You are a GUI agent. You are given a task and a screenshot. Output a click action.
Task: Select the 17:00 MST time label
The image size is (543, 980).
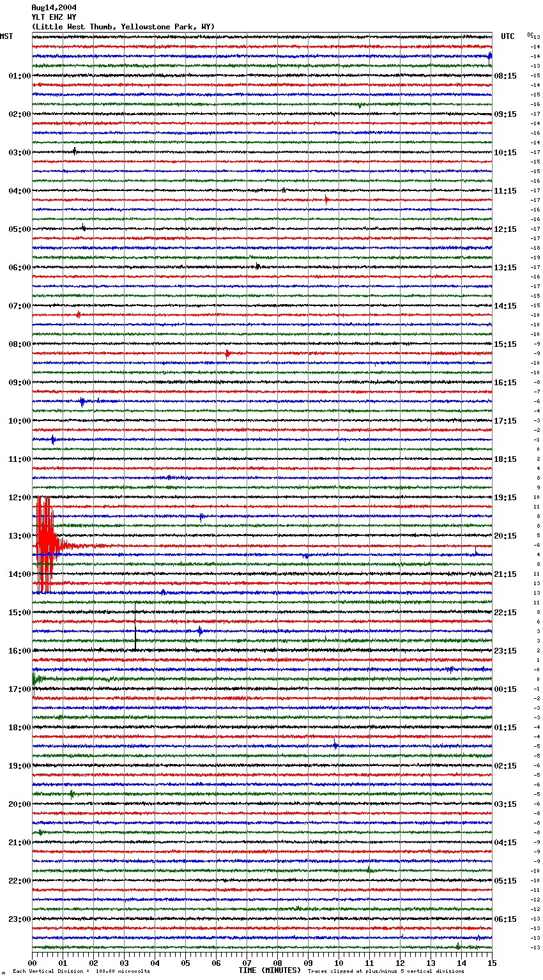pos(20,689)
